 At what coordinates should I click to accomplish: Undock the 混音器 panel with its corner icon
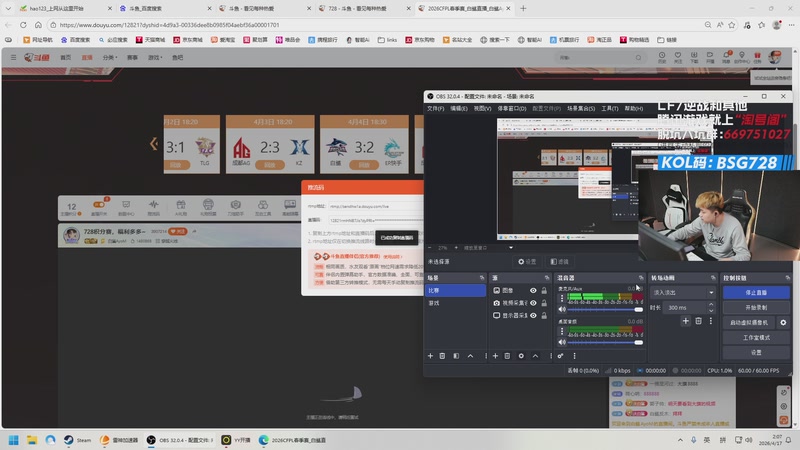[641, 278]
